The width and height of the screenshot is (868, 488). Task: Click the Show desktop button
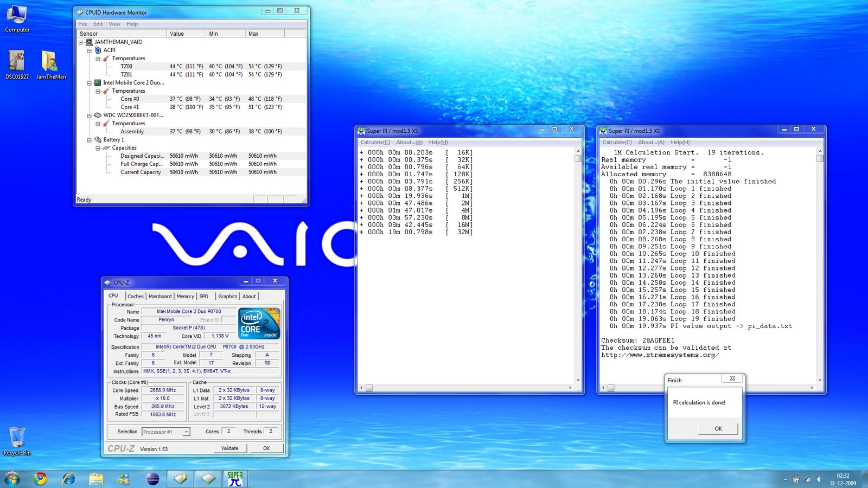[864, 479]
